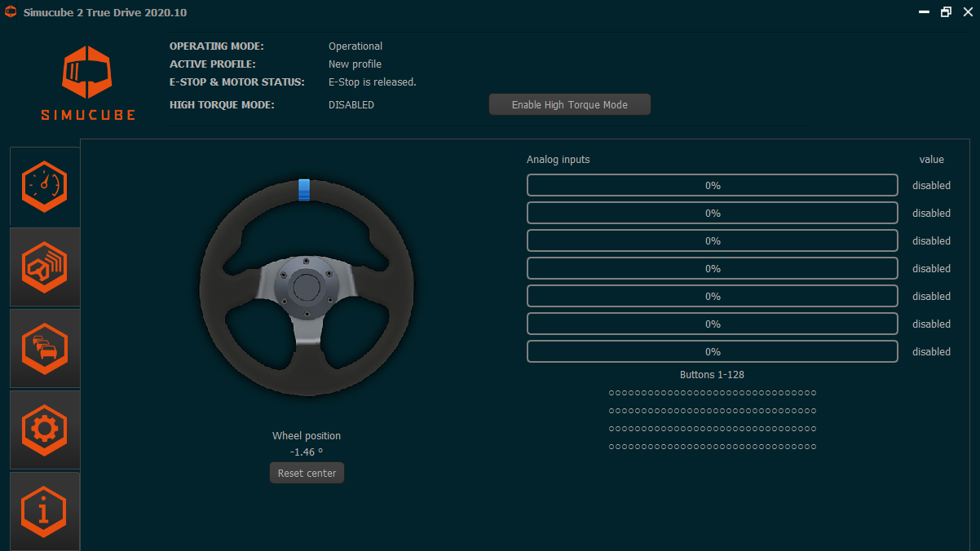Click the "Analog inputs" heading
The height and width of the screenshot is (551, 980).
(x=558, y=160)
